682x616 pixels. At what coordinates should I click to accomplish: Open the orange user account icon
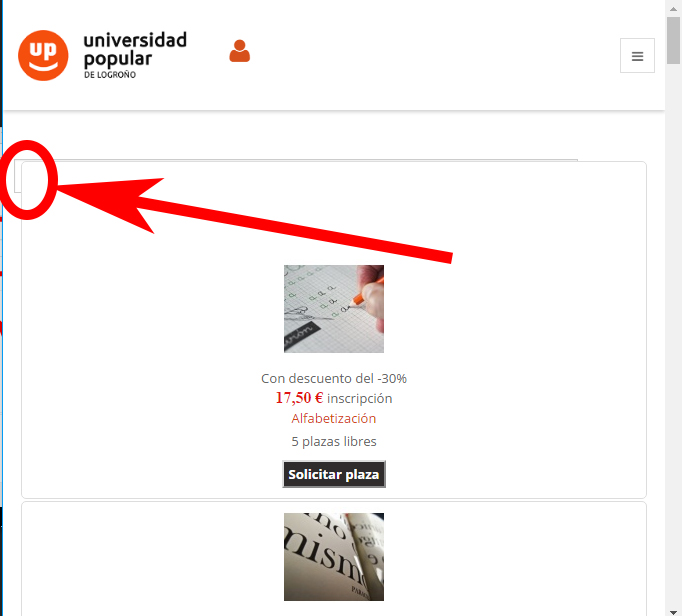(240, 51)
